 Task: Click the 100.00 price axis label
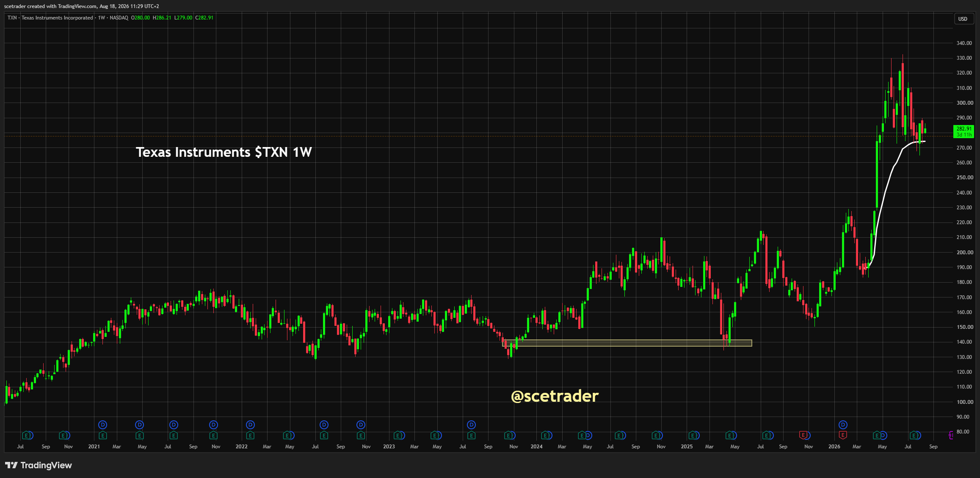(964, 402)
